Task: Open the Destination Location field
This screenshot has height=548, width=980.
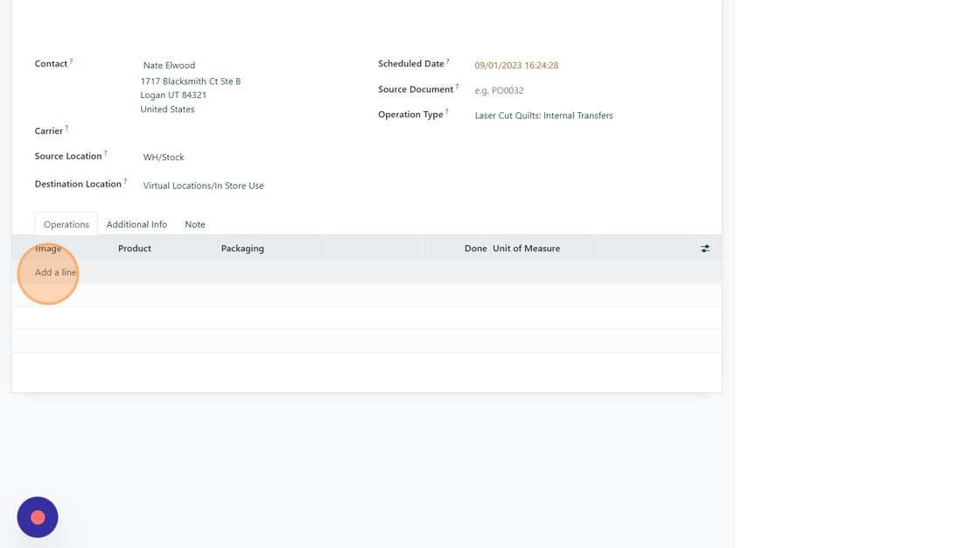Action: 203,186
